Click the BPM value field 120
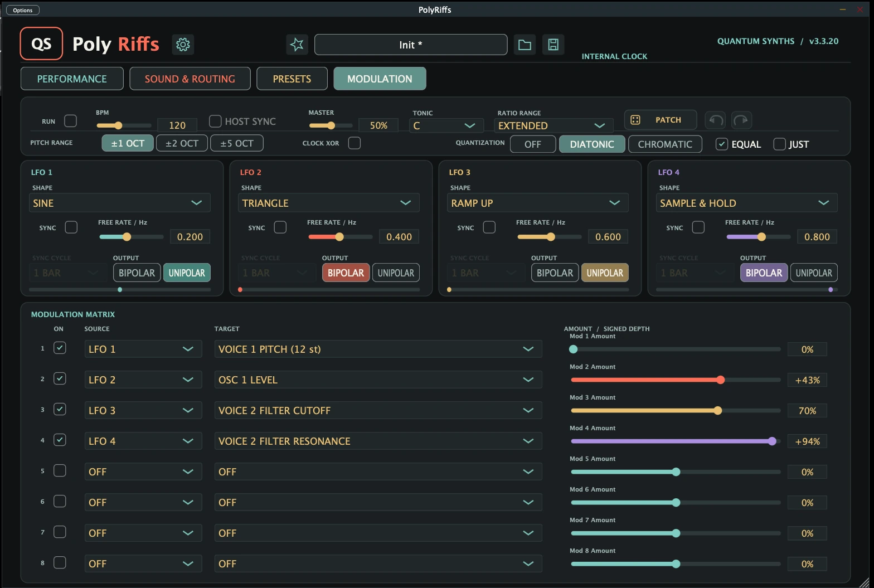The width and height of the screenshot is (874, 588). 177,125
